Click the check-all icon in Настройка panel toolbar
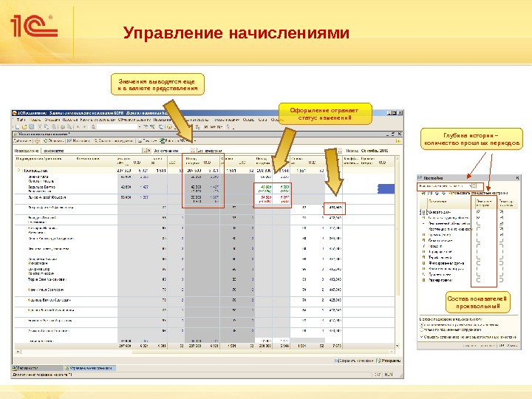Image resolution: width=532 pixels, height=399 pixels. pyautogui.click(x=423, y=193)
